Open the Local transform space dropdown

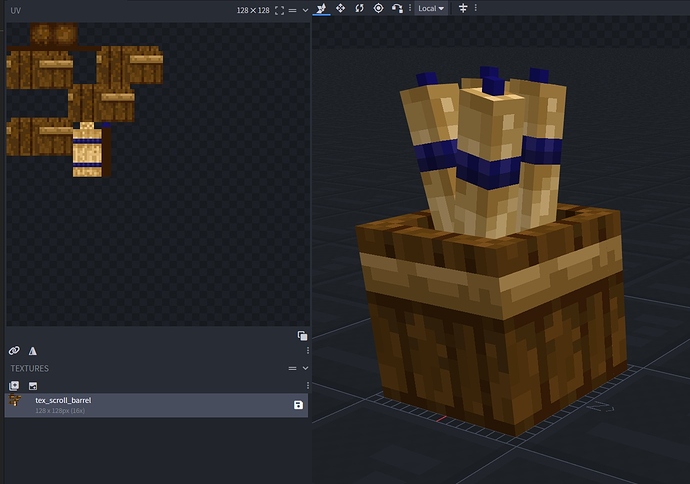point(431,8)
